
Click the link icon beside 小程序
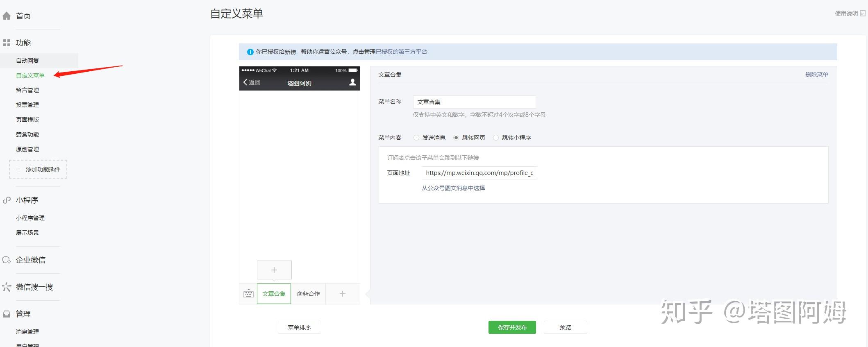(7, 200)
